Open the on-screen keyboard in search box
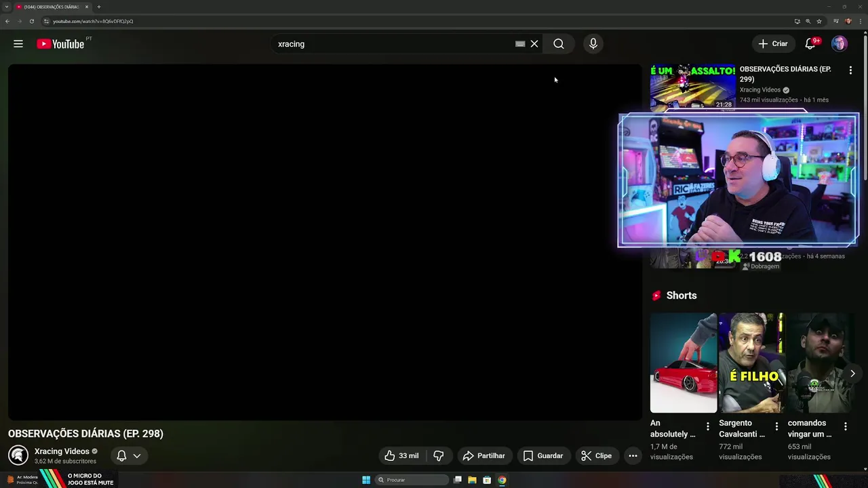Screen dimensions: 868x488 520,44
